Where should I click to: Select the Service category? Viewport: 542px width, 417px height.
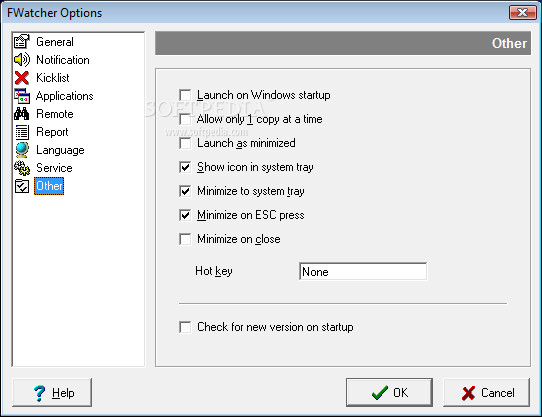click(x=54, y=168)
